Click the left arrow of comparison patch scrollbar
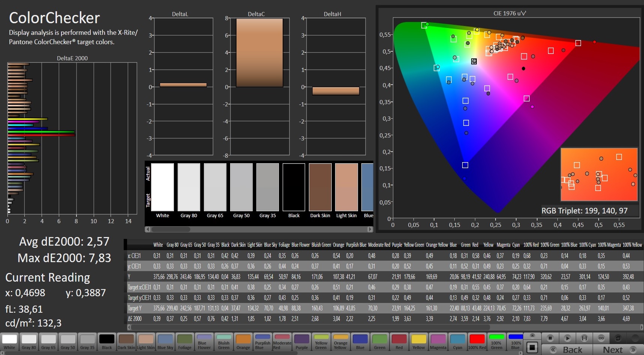 pyautogui.click(x=148, y=229)
